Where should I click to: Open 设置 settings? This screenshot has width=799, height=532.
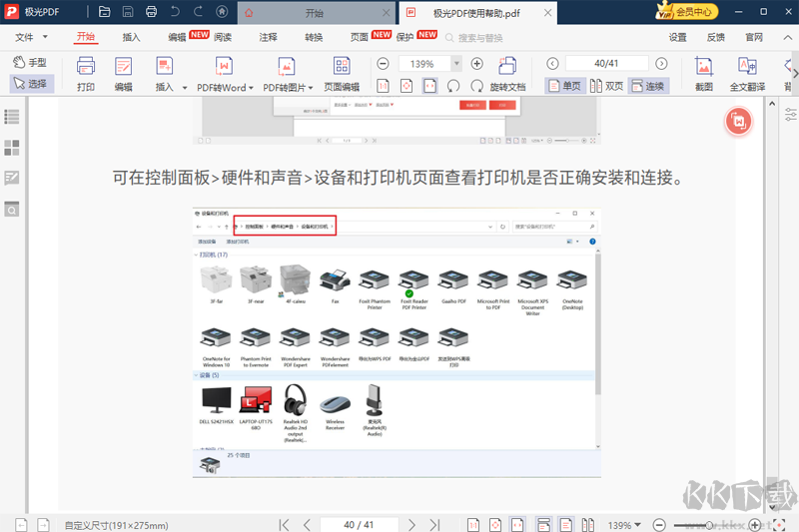(x=678, y=37)
